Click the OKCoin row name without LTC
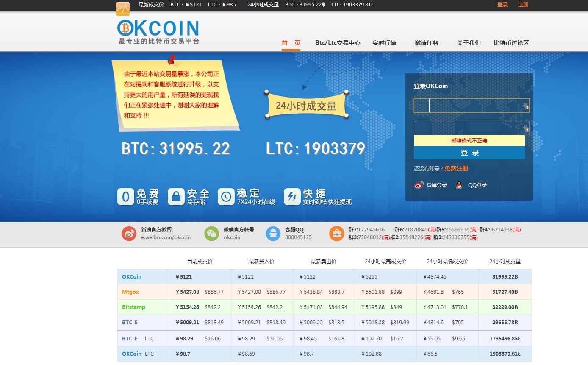This screenshot has height=365, width=588. pos(132,277)
